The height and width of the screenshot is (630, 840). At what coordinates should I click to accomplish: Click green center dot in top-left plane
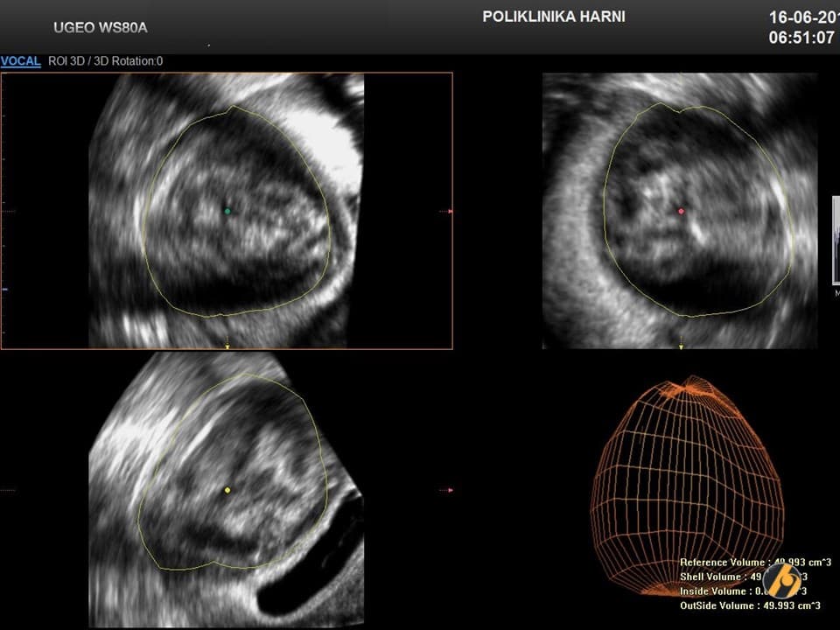227,211
